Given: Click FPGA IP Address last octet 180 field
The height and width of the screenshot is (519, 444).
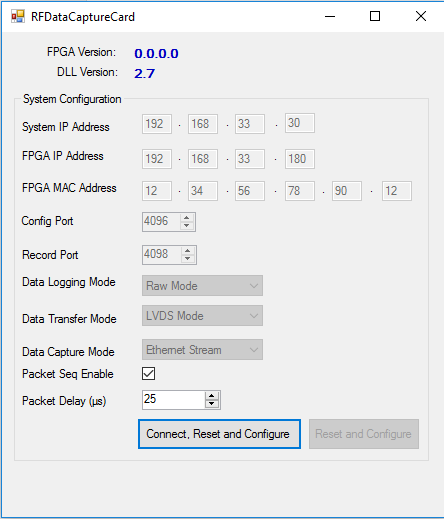Looking at the screenshot, I should (300, 159).
